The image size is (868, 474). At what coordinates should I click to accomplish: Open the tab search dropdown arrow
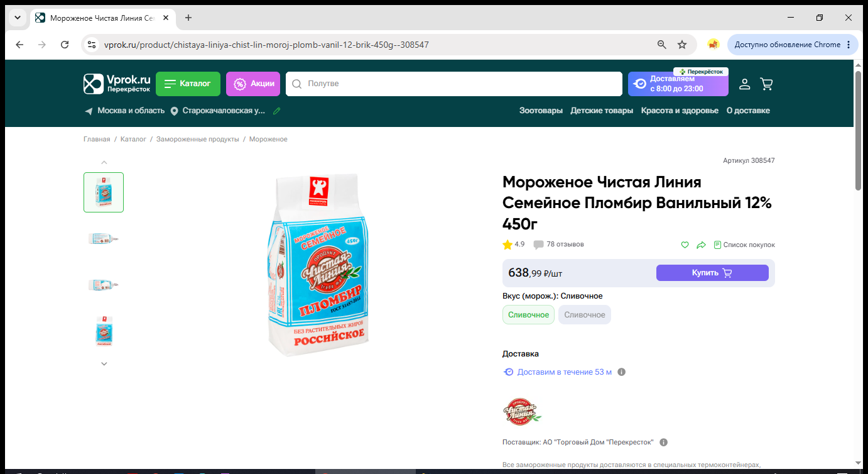click(x=17, y=18)
